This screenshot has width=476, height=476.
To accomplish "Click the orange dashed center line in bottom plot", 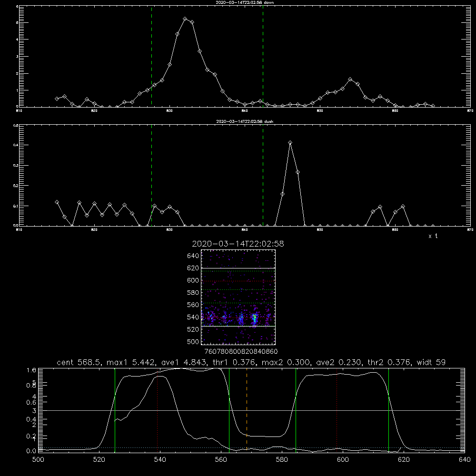I will [x=247, y=410].
